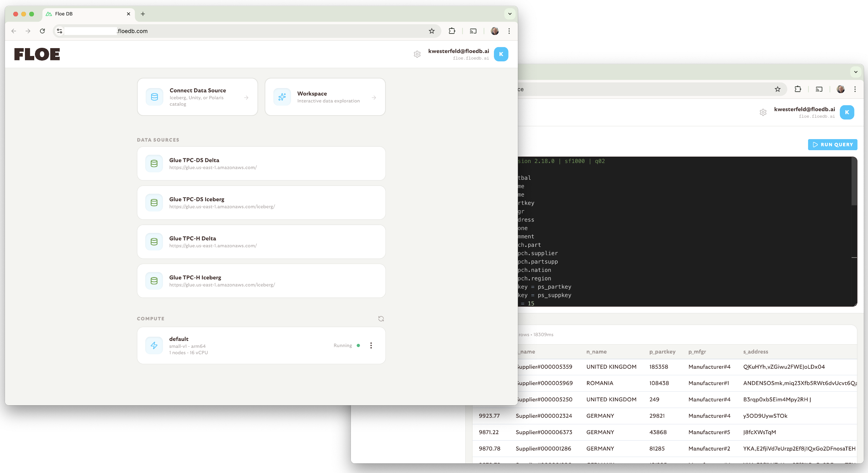Viewport: 868px width, 473px height.
Task: Refresh the compute list
Action: [x=381, y=318]
